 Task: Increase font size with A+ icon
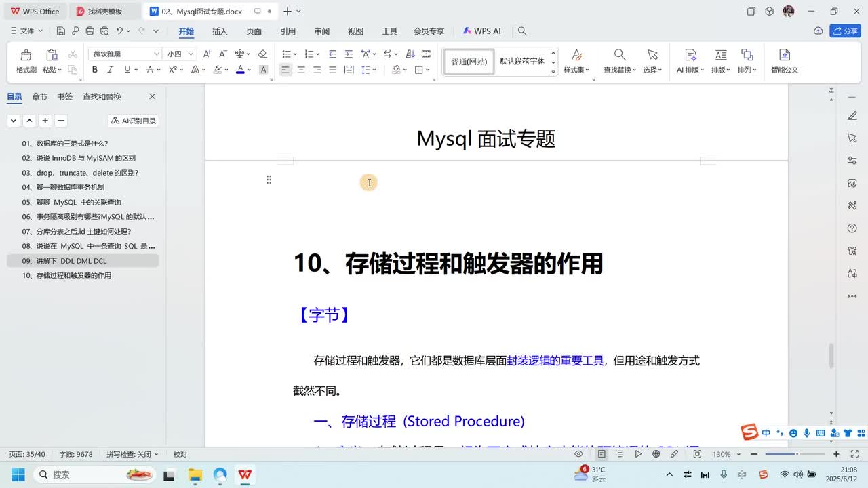click(208, 54)
